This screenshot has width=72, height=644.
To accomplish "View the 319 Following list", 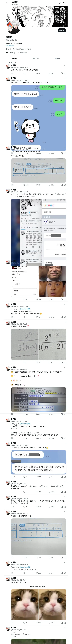I will pos(10,53).
